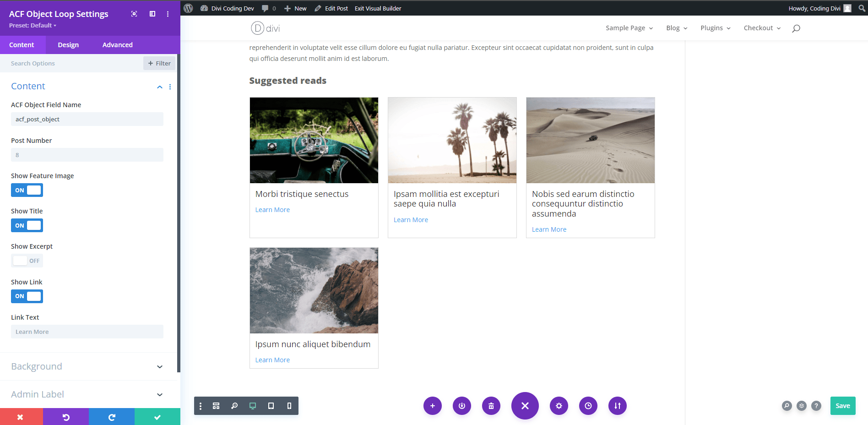868x425 pixels.
Task: Disable the Show Feature Image toggle
Action: [27, 190]
